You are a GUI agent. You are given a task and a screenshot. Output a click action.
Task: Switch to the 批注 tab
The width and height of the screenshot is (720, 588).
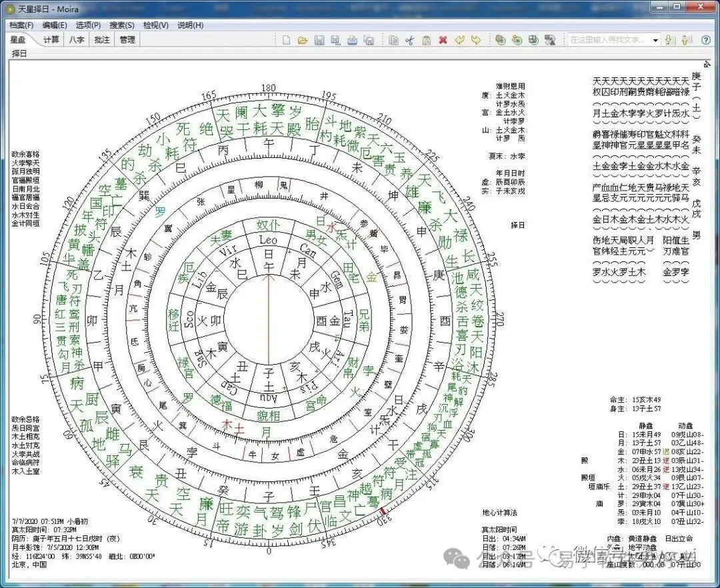[x=102, y=40]
